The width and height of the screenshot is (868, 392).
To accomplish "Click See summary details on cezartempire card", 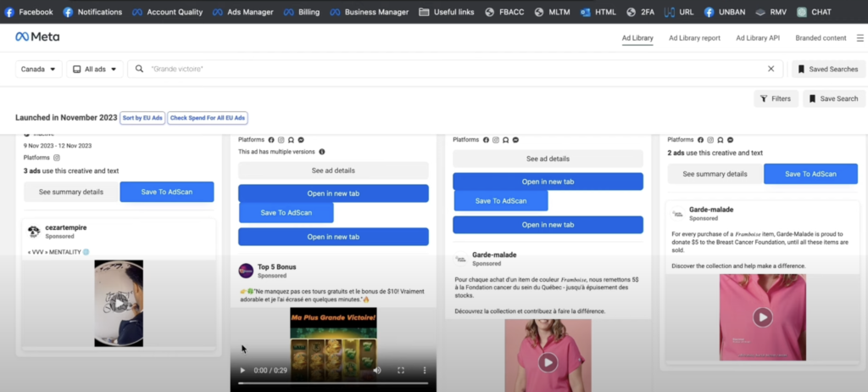I will tap(71, 192).
